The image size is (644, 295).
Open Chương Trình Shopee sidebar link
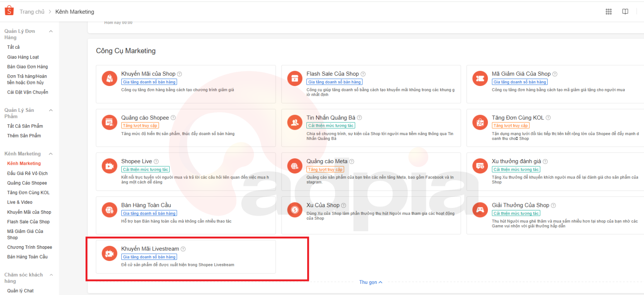point(30,247)
